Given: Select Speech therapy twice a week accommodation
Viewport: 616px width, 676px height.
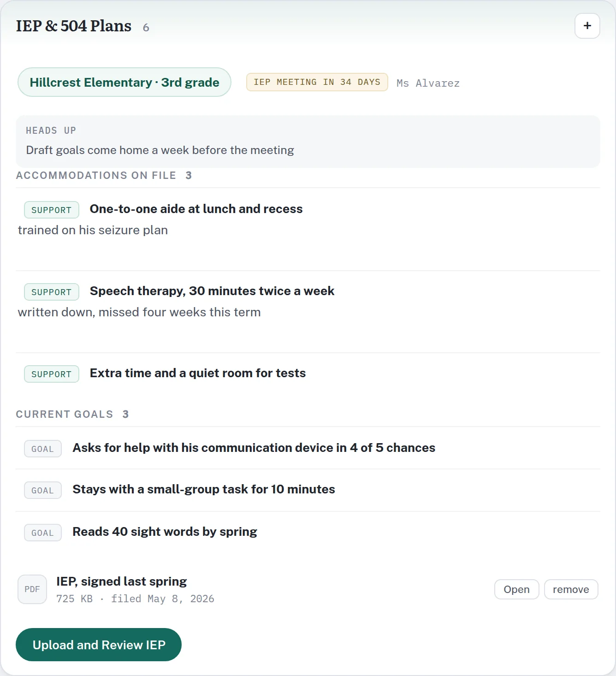Looking at the screenshot, I should [x=308, y=311].
